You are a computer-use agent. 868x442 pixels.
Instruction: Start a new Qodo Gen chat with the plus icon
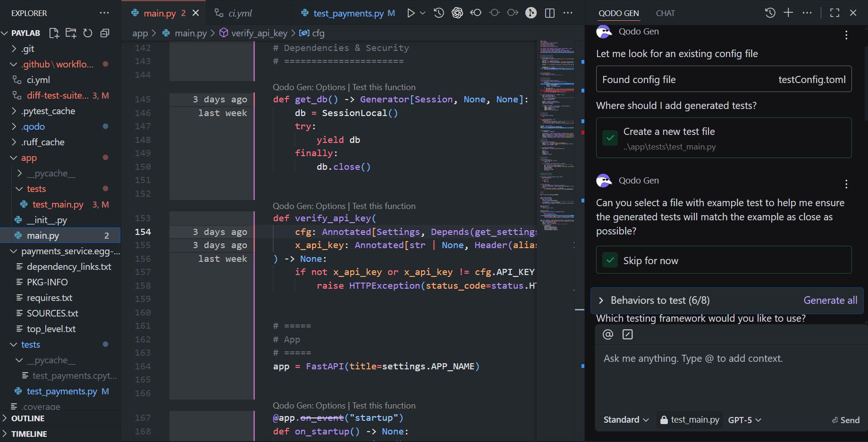pos(788,13)
